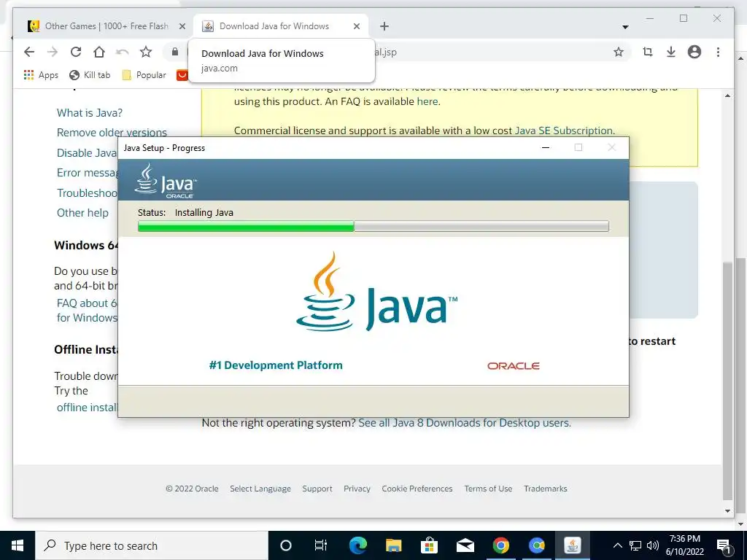Open the Apps bookmark shortcut
Screen dimensions: 747x560
tap(41, 75)
